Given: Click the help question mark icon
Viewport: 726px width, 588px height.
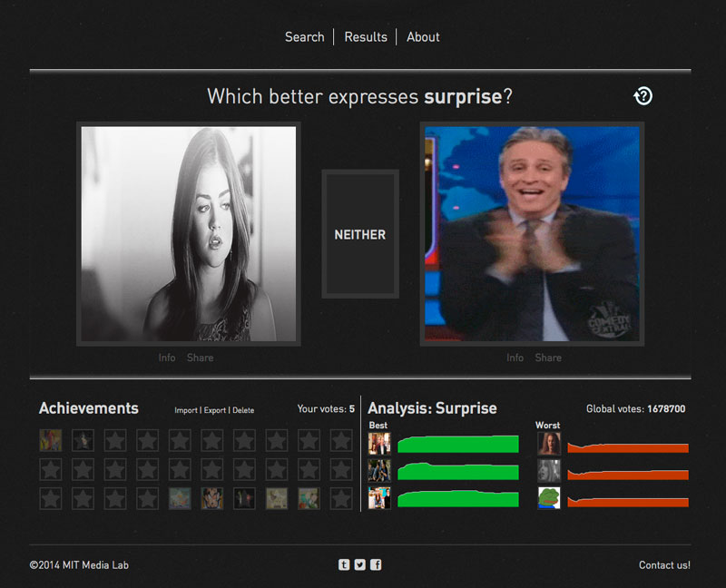Looking at the screenshot, I should coord(643,96).
